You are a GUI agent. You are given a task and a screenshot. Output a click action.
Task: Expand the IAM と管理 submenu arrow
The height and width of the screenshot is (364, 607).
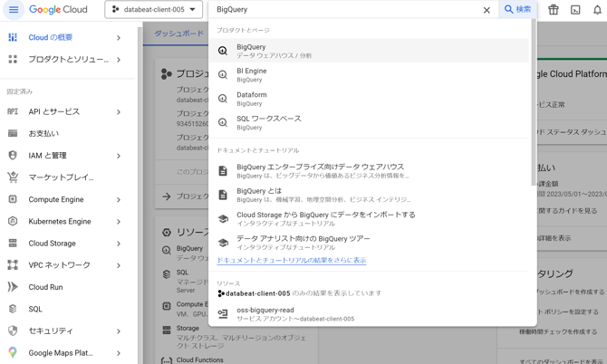click(119, 156)
